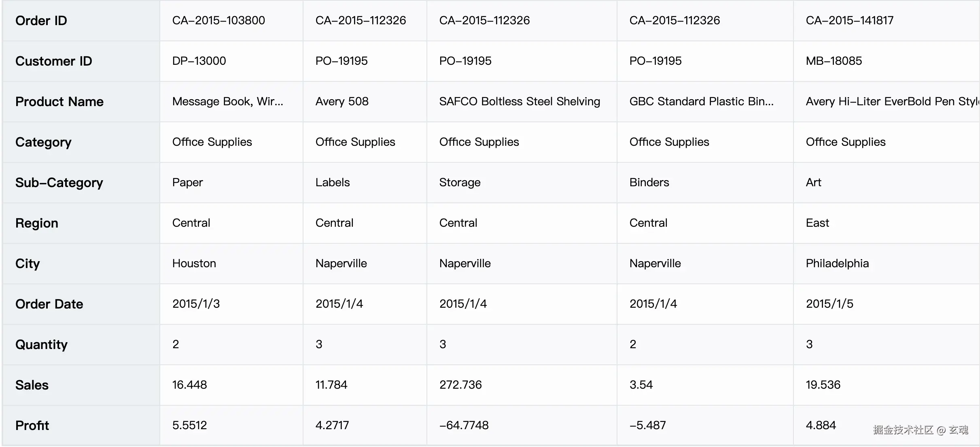Select the East region cell
This screenshot has width=980, height=447.
click(817, 223)
